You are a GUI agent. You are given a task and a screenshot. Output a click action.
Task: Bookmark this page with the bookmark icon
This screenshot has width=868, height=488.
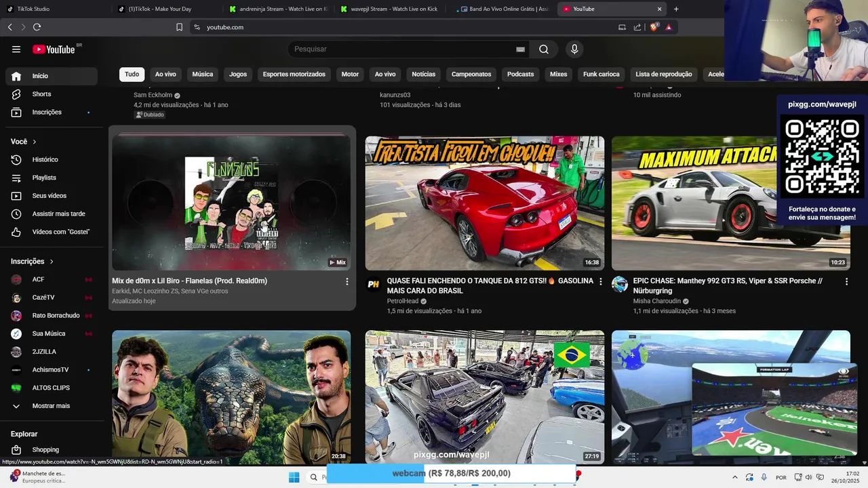click(179, 27)
